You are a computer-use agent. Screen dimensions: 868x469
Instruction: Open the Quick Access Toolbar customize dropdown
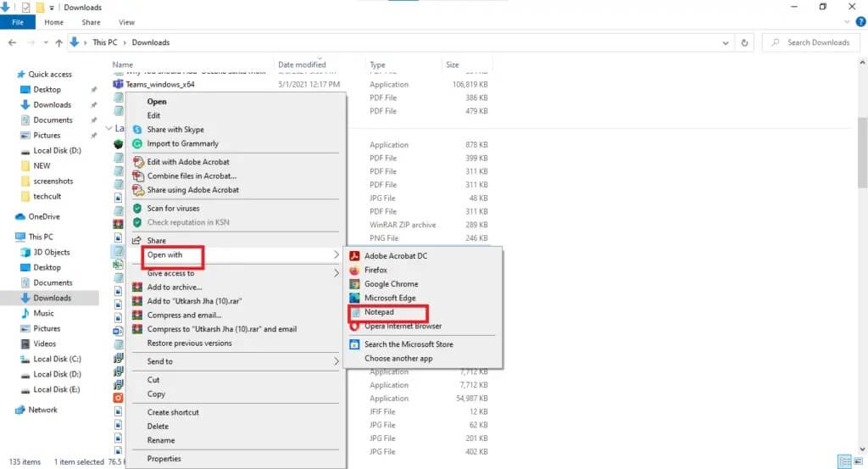(x=52, y=8)
